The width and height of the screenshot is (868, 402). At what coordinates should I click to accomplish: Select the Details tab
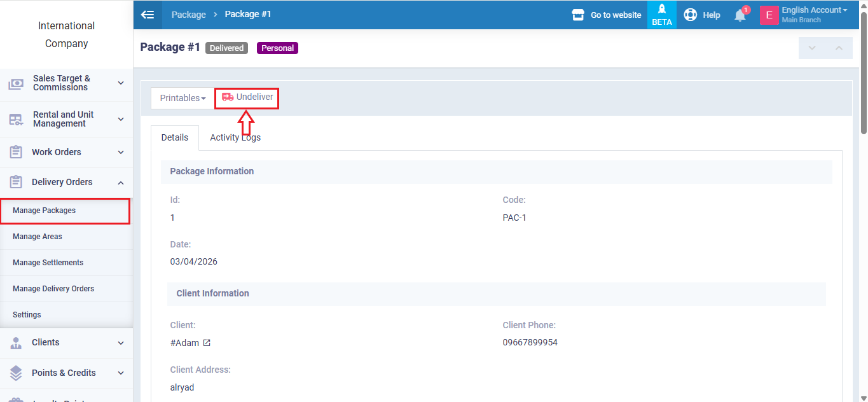tap(175, 137)
